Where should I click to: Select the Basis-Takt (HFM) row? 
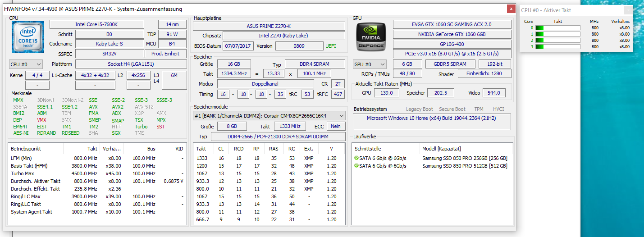click(x=97, y=166)
